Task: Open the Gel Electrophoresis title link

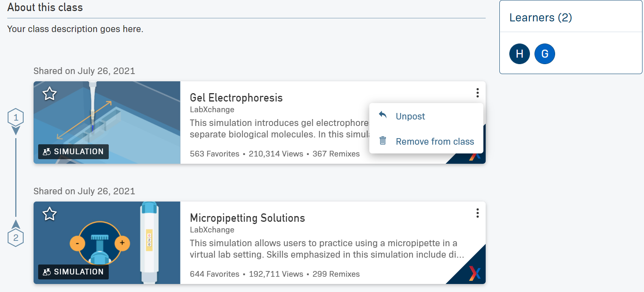Action: coord(236,98)
